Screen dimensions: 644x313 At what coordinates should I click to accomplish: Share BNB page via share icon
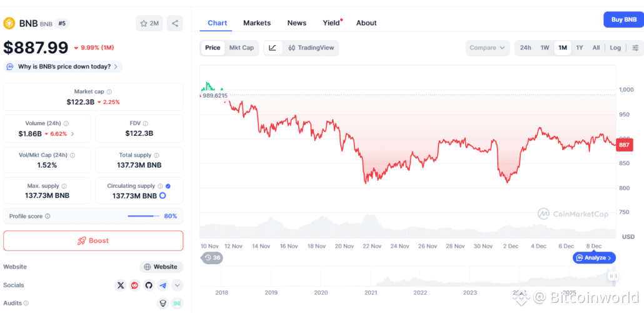click(x=175, y=23)
